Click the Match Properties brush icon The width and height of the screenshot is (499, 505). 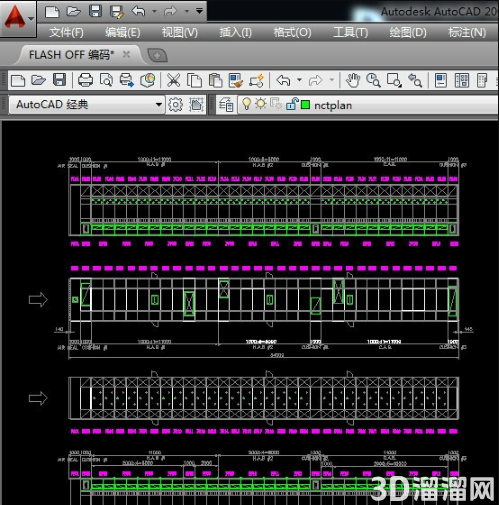(236, 80)
